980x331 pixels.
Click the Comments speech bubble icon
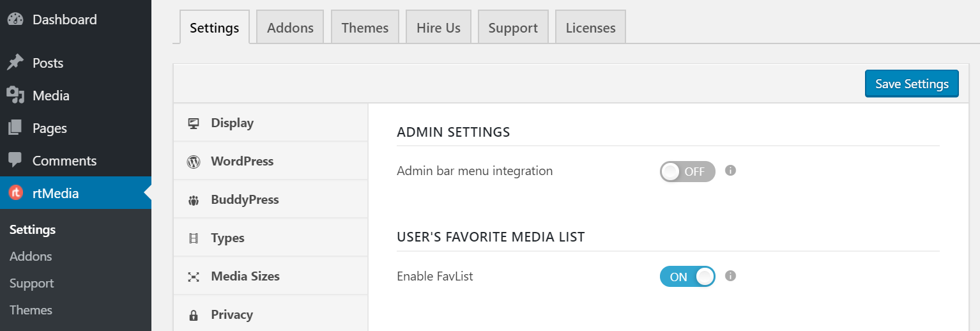click(x=15, y=160)
